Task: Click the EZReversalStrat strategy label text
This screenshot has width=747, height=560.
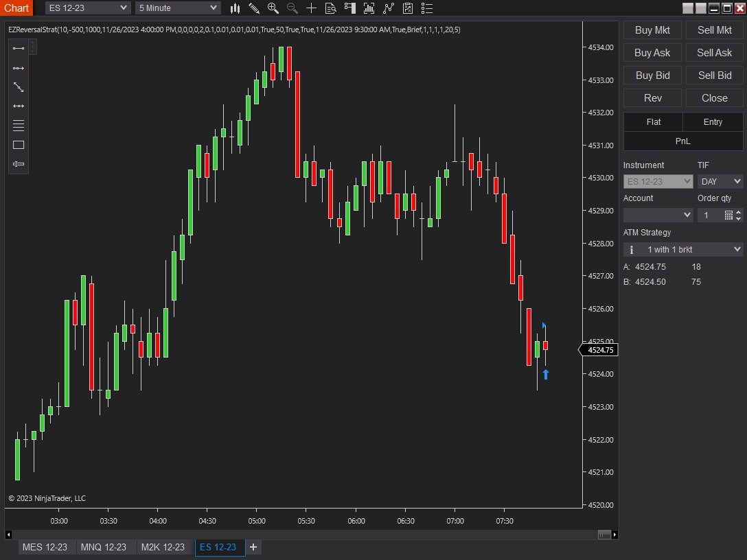Action: tap(234, 30)
